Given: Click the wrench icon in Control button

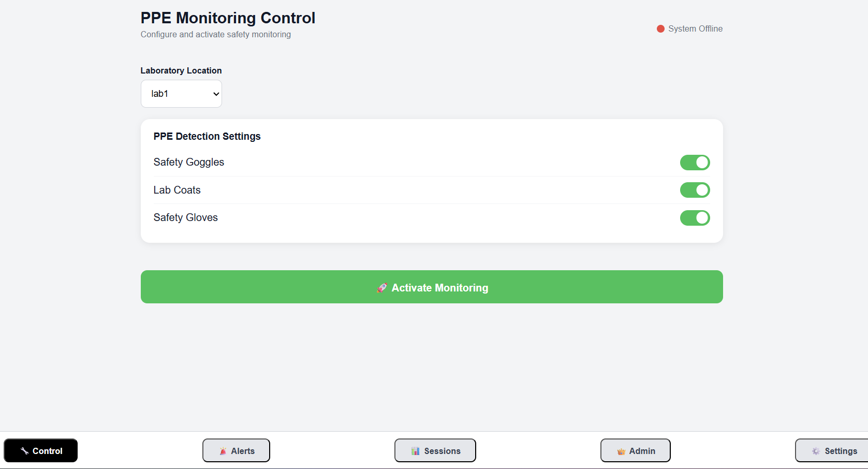Looking at the screenshot, I should [x=24, y=451].
